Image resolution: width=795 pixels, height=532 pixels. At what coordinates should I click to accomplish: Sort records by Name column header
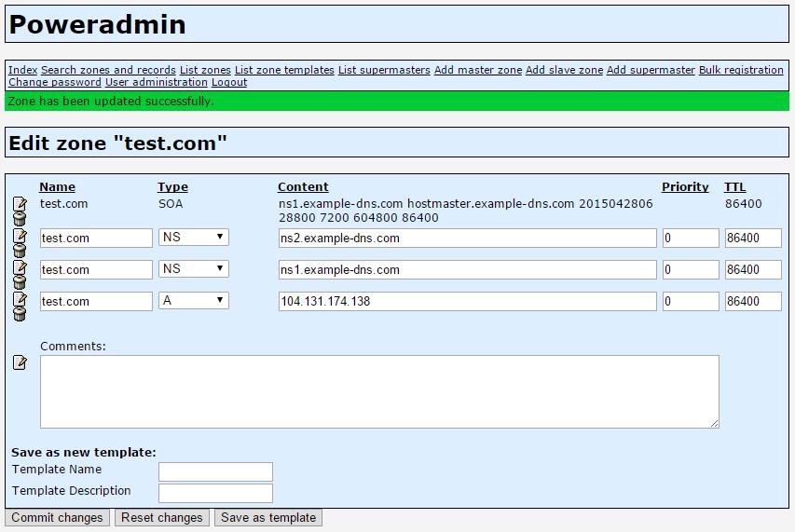[x=57, y=187]
